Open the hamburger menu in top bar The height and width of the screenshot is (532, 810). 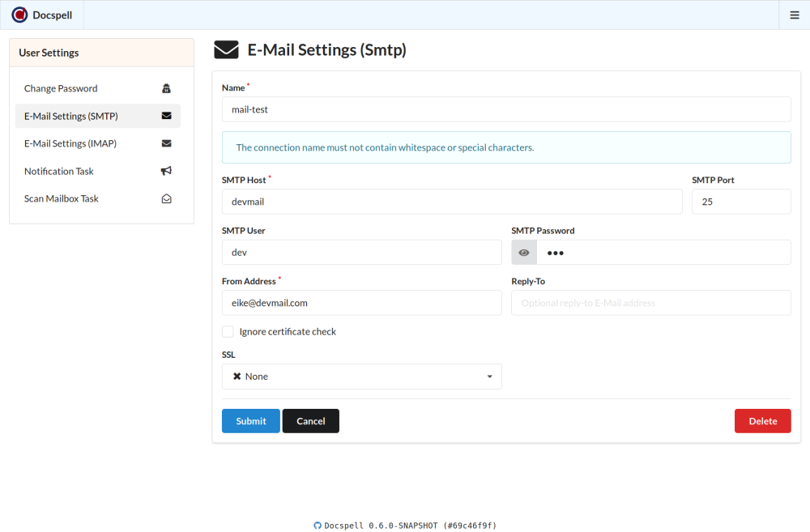tap(794, 15)
